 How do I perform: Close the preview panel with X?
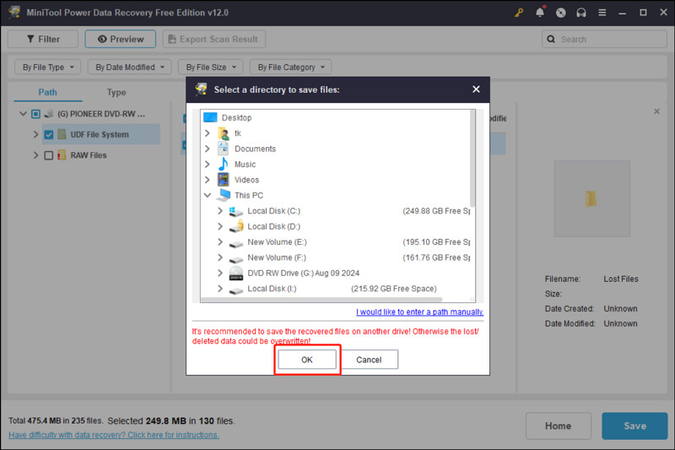(x=656, y=112)
